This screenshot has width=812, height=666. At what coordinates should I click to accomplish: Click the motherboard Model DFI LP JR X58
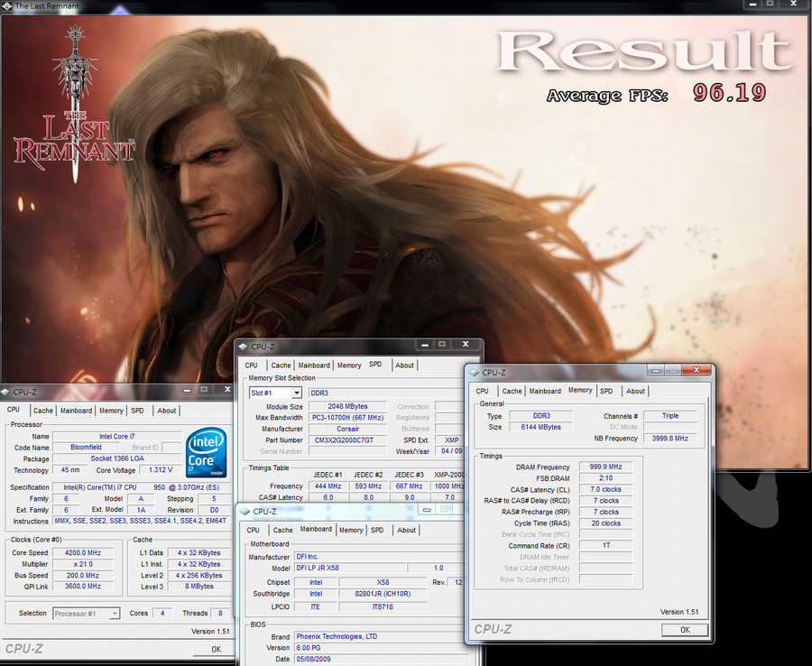tap(350, 568)
